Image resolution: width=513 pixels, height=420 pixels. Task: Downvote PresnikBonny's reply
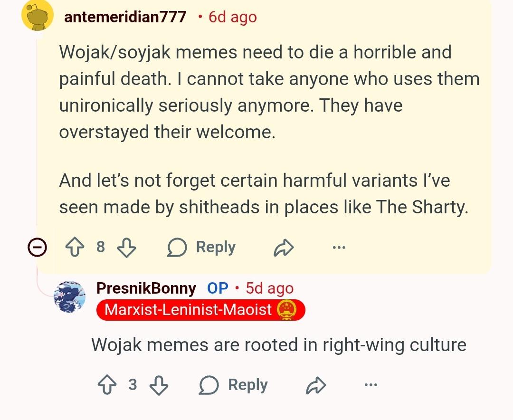point(159,385)
